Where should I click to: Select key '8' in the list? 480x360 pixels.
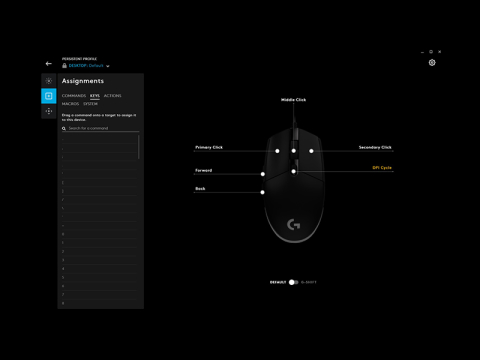99,304
